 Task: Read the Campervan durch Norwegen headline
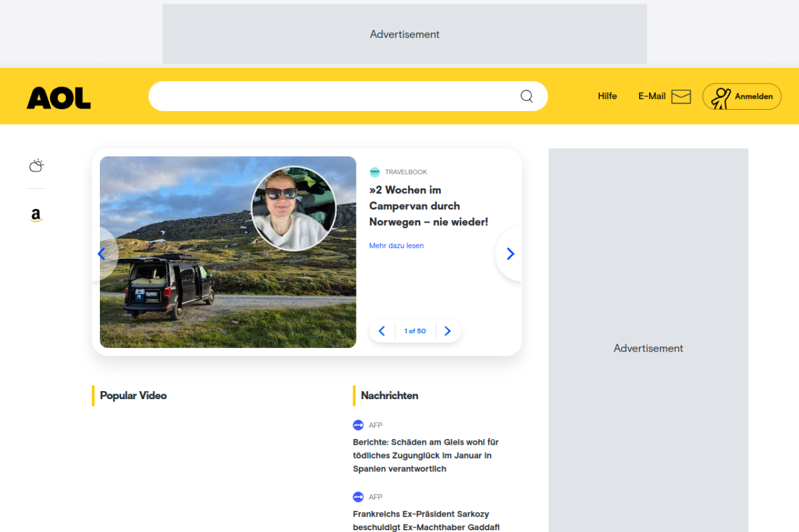428,206
